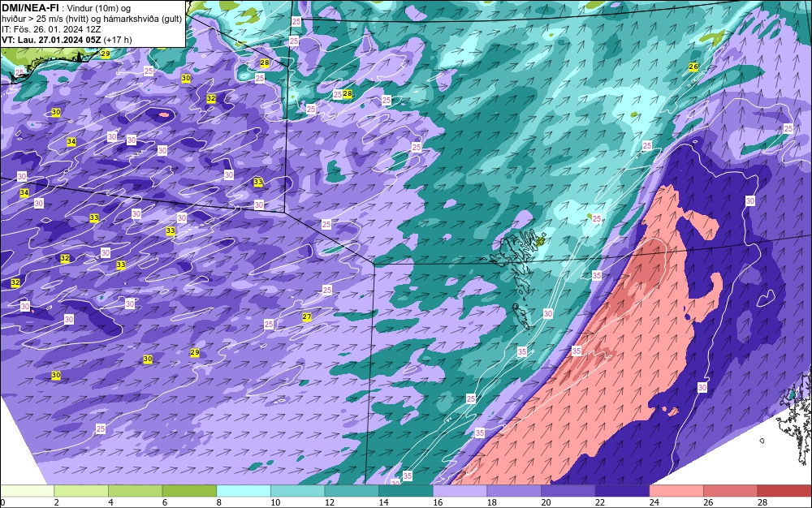The width and height of the screenshot is (812, 508).
Task: Select the 14–16 m/s dark teal legend swatch
Action: (406, 491)
